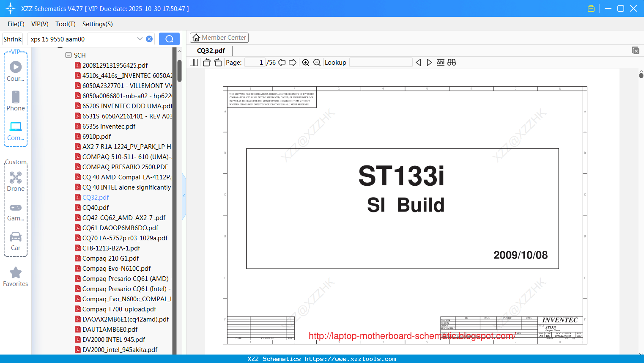
Task: Open COMPAQ PRESARIO 2500.PDF
Action: click(x=125, y=167)
